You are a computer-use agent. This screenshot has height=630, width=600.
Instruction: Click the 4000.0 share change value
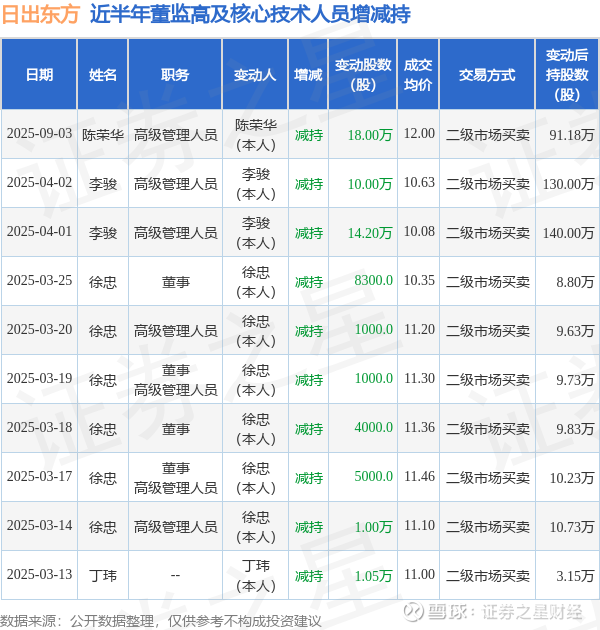[x=373, y=428]
